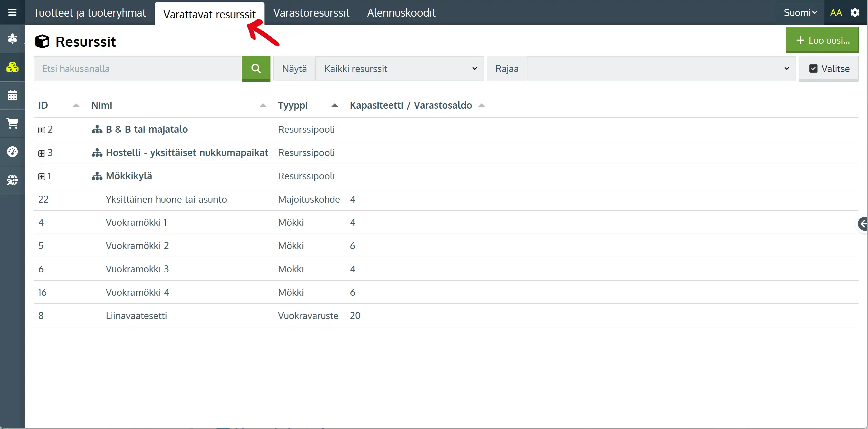
Task: Open Mökkikylä resource pool
Action: click(129, 176)
